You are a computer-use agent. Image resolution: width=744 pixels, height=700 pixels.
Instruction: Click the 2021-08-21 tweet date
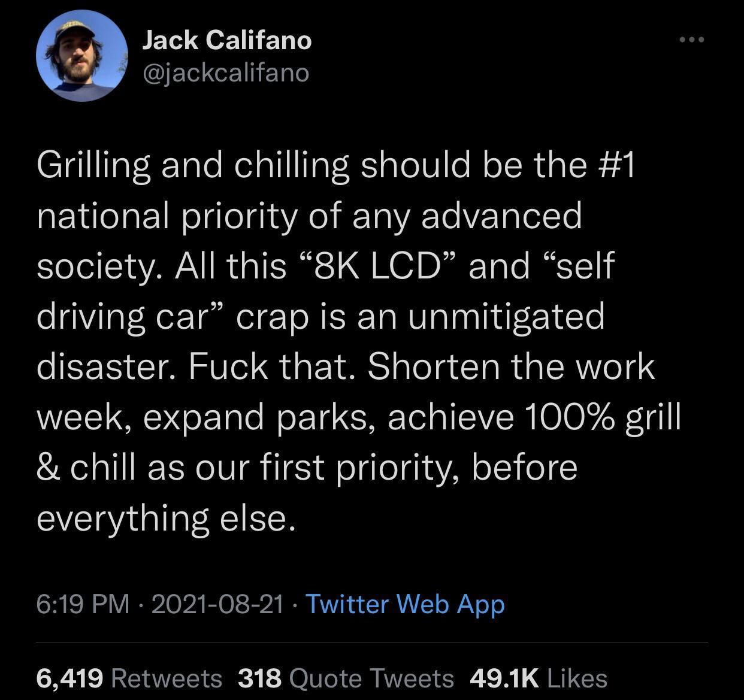pyautogui.click(x=217, y=604)
